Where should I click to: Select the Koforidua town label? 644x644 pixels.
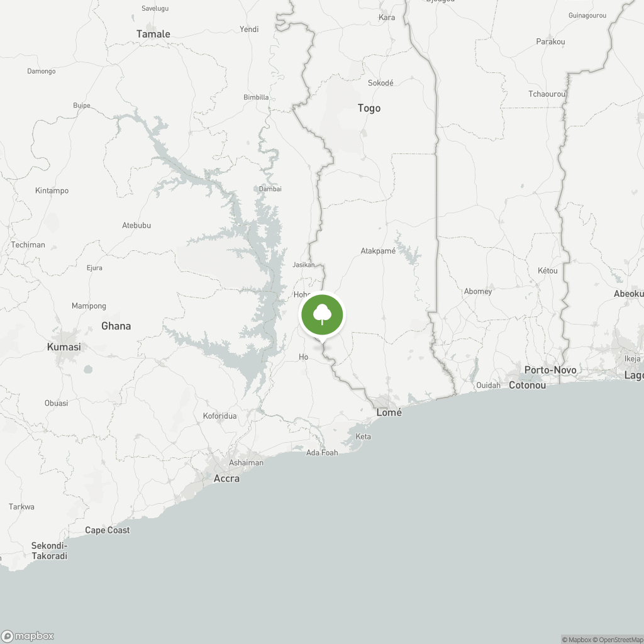point(219,416)
